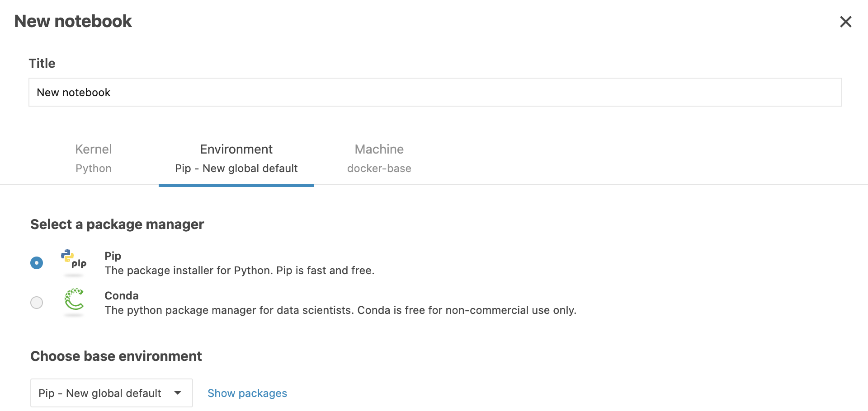Click the dropdown caret arrow
The image size is (868, 411).
pos(178,393)
